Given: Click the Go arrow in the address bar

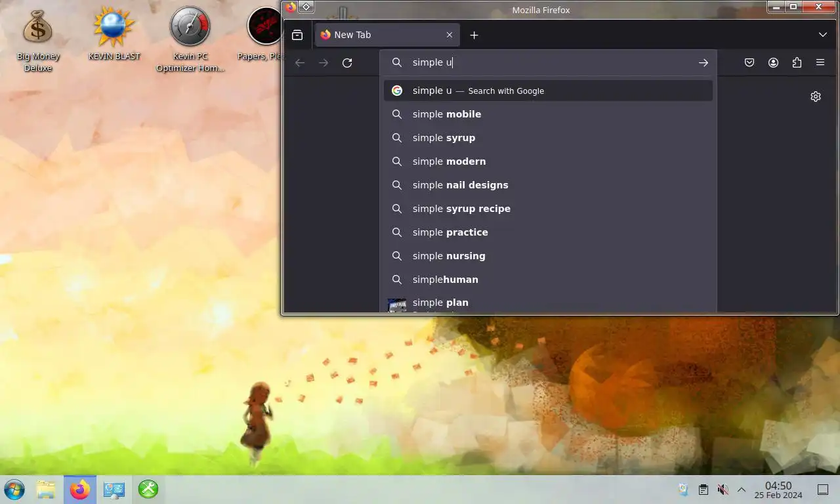Looking at the screenshot, I should tap(703, 62).
